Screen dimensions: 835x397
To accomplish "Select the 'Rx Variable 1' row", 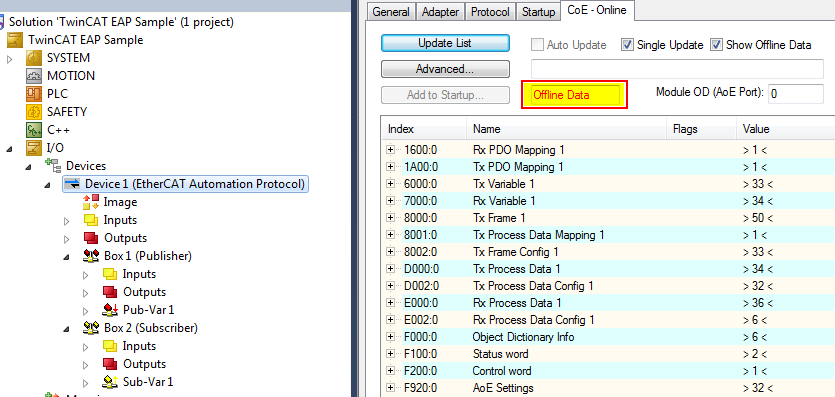I will [608, 201].
